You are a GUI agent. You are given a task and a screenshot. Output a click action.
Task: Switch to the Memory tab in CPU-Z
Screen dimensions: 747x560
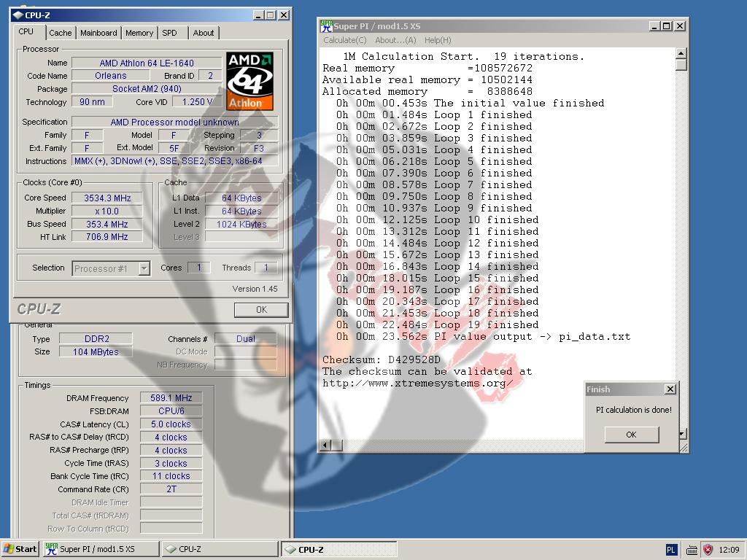pyautogui.click(x=139, y=33)
